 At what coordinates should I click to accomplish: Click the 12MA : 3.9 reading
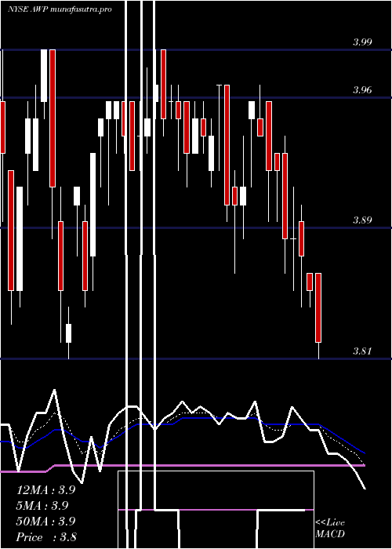tap(45, 490)
